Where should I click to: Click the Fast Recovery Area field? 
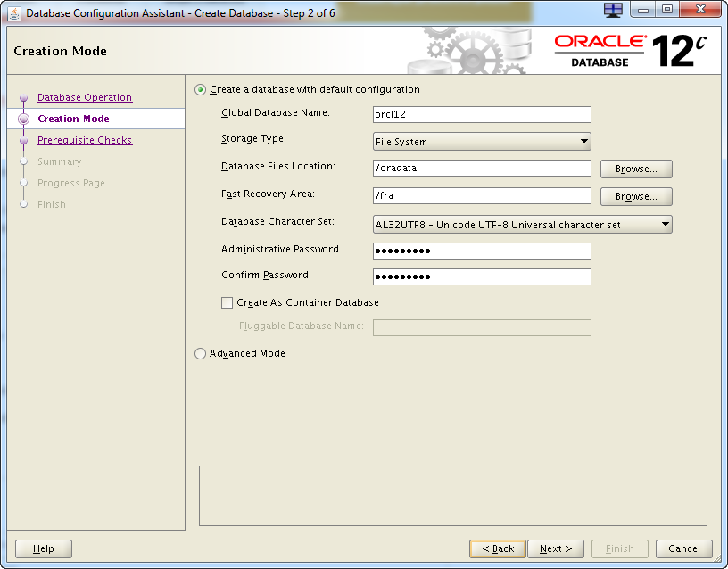click(482, 196)
